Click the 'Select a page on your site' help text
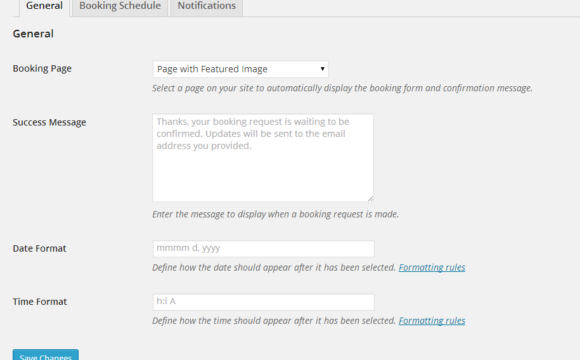This screenshot has height=360, width=580. [342, 88]
